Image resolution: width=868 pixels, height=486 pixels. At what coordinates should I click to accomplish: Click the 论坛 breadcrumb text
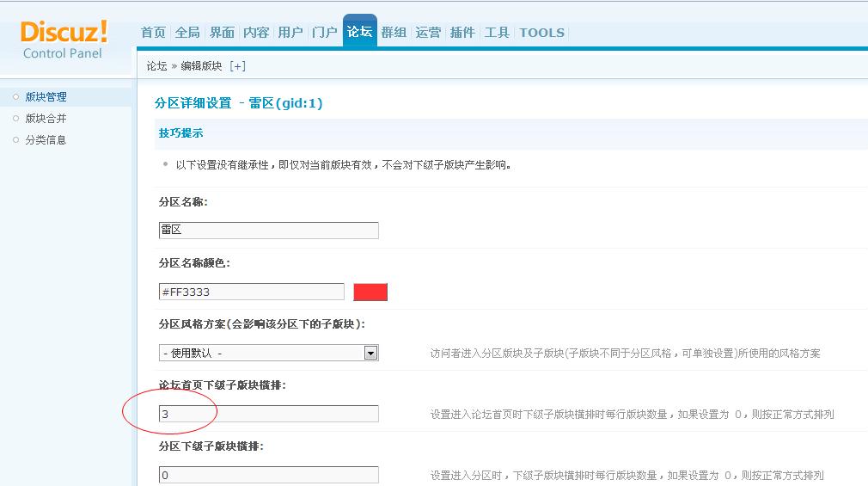pyautogui.click(x=156, y=66)
